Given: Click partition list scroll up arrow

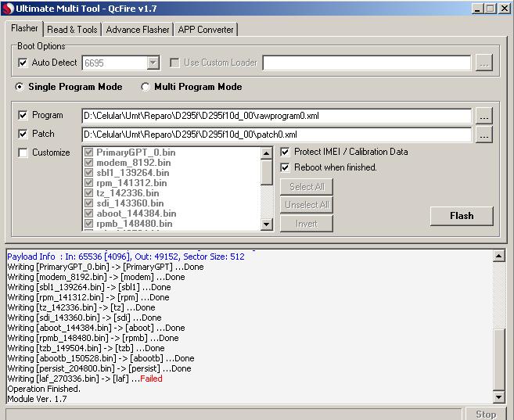Looking at the screenshot, I should tap(267, 153).
